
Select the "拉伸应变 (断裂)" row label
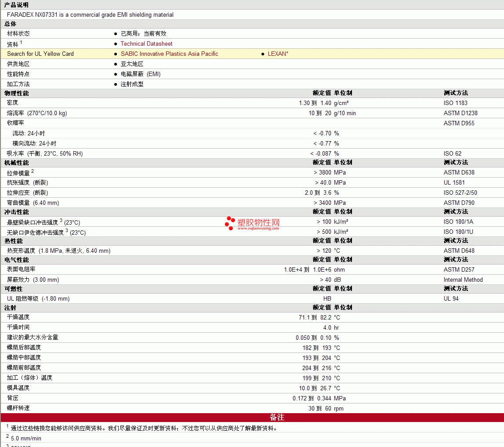[27, 193]
